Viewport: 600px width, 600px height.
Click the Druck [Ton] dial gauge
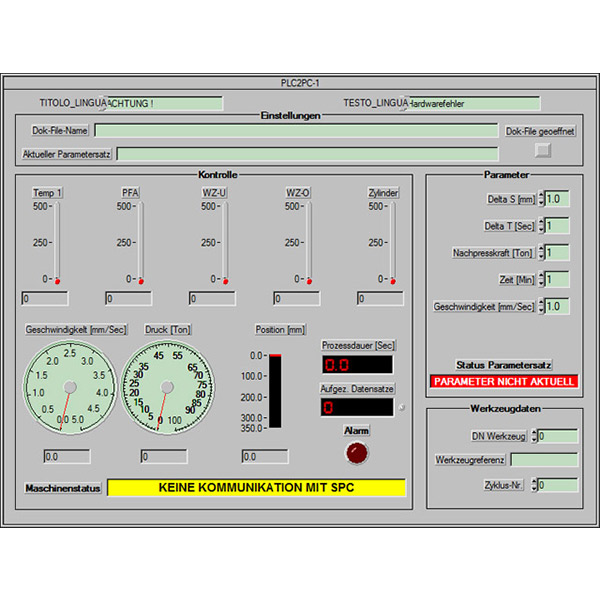(168, 388)
